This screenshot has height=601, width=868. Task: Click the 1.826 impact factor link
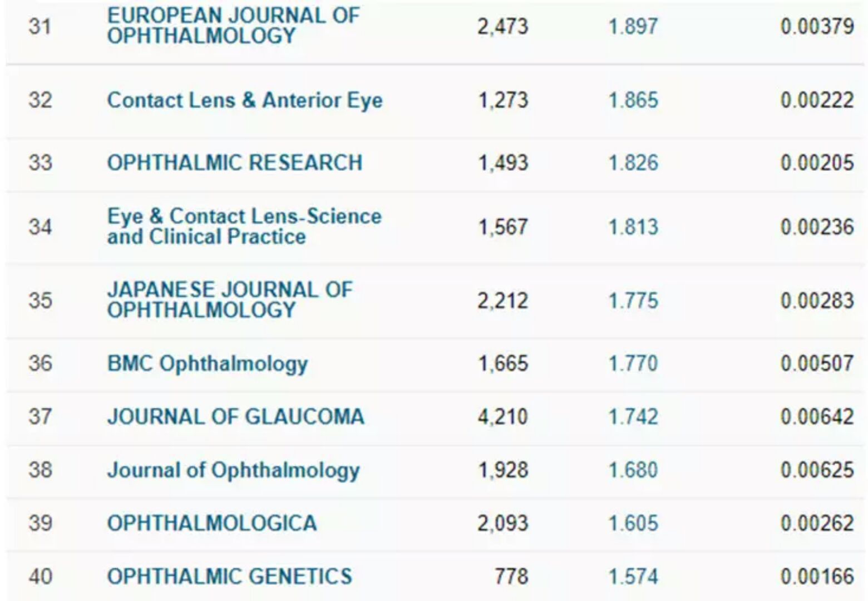[x=633, y=162]
